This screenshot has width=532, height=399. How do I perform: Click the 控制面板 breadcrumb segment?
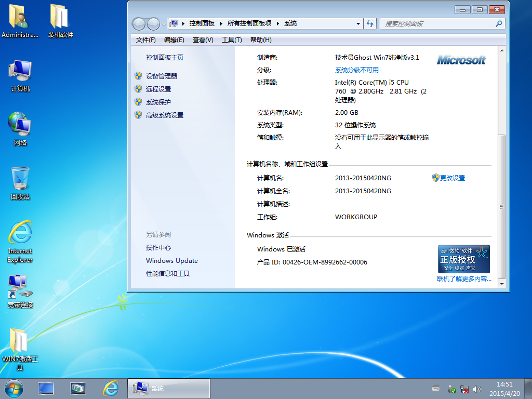click(202, 23)
